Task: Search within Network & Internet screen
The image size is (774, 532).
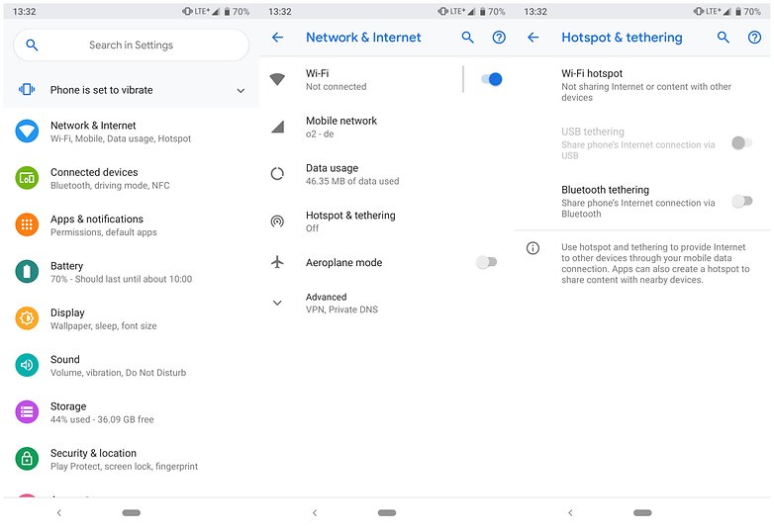Action: pyautogui.click(x=467, y=37)
